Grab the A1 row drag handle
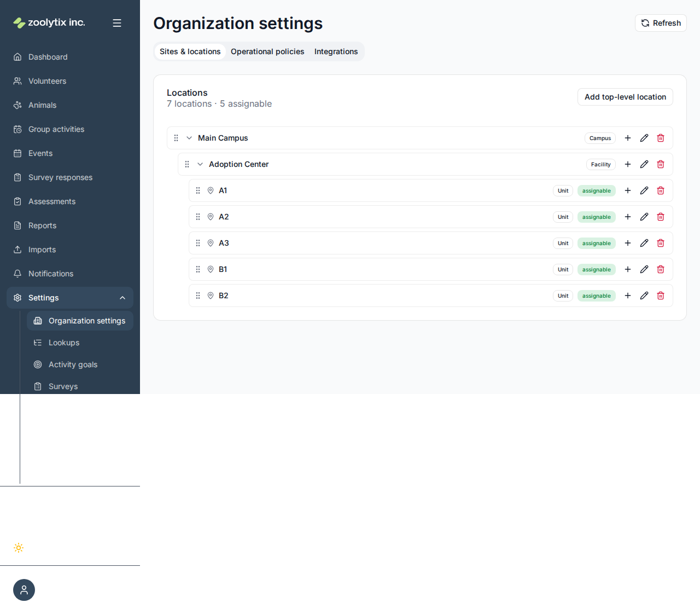Viewport: 700px width, 614px height. tap(198, 190)
